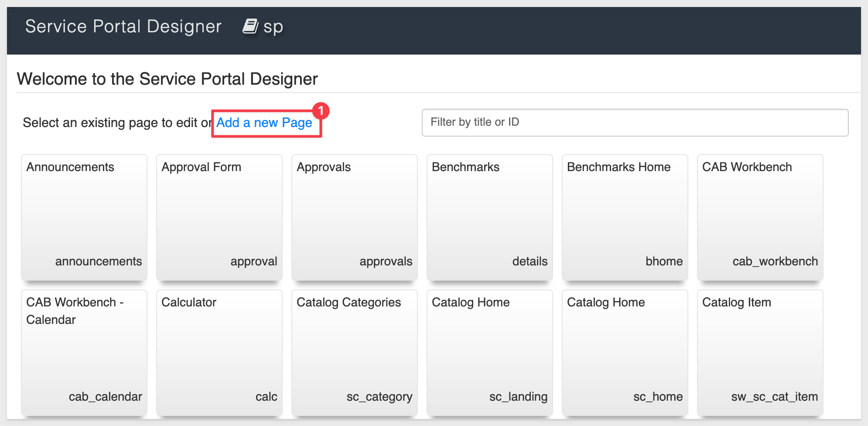Select the Benchmarks details page tile

(490, 217)
